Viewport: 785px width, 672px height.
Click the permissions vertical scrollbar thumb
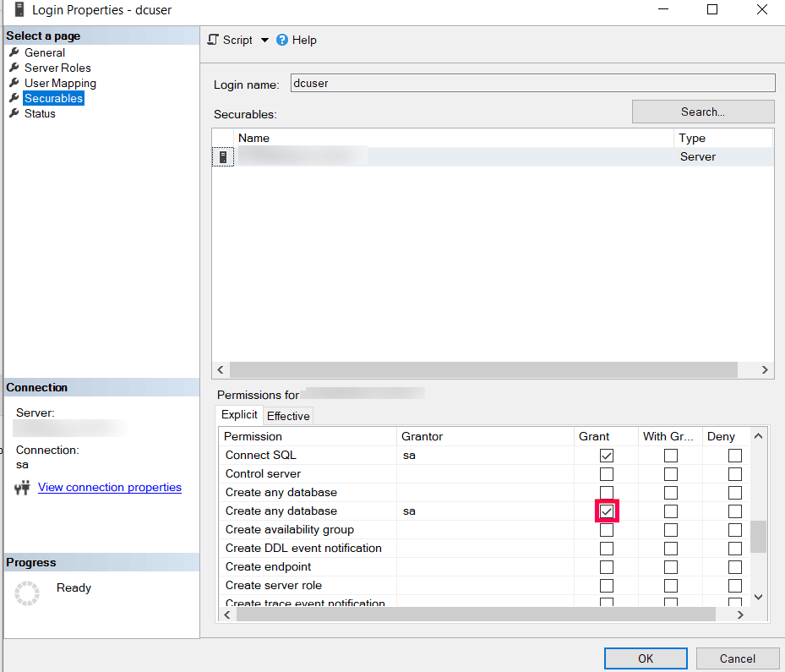pyautogui.click(x=758, y=536)
